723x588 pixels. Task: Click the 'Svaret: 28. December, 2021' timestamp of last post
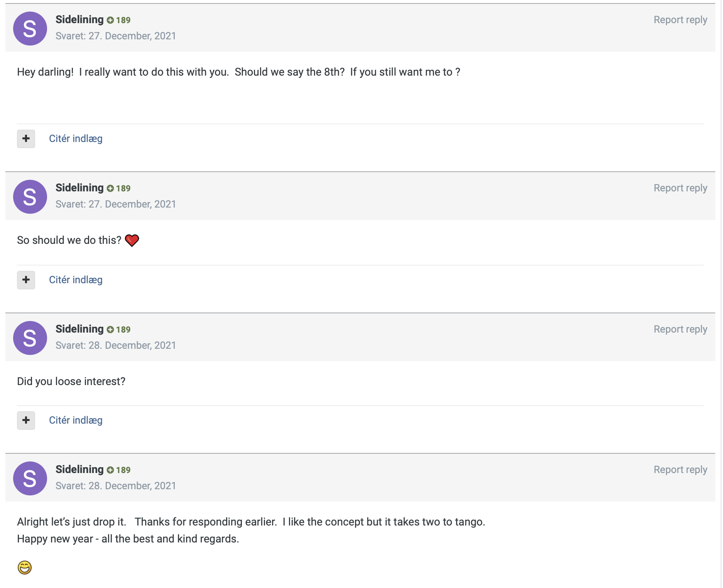click(116, 486)
